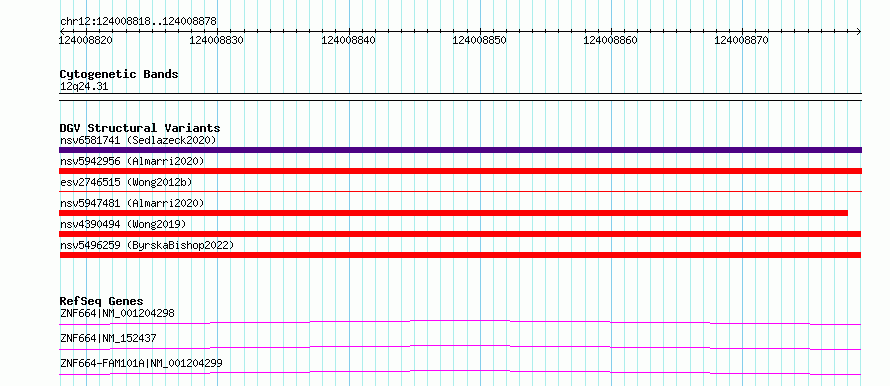Click ruler position 124008870
The image size is (890, 386).
click(741, 41)
